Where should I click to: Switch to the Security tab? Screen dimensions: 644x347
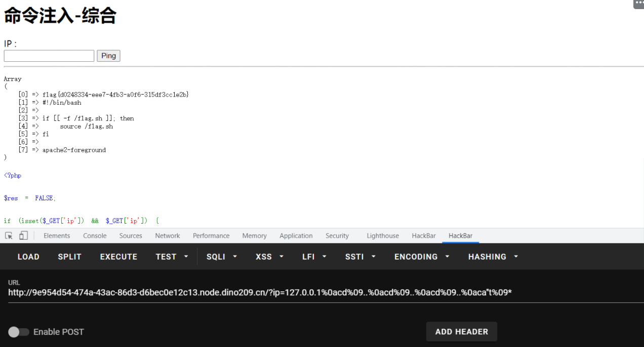click(337, 236)
